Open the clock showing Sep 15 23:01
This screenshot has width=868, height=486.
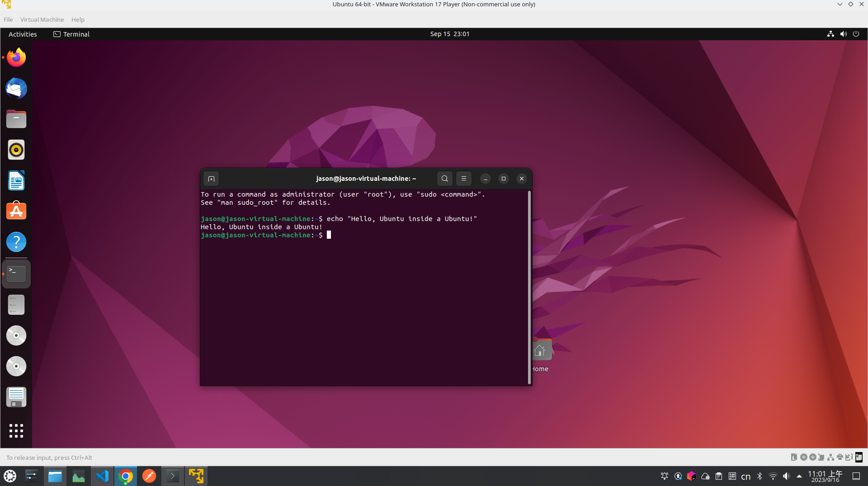449,34
